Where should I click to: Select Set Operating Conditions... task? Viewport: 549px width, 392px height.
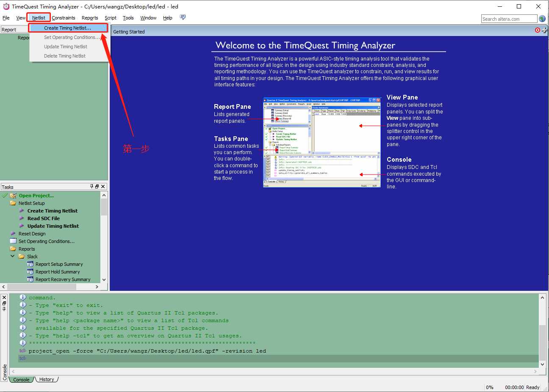pyautogui.click(x=47, y=241)
